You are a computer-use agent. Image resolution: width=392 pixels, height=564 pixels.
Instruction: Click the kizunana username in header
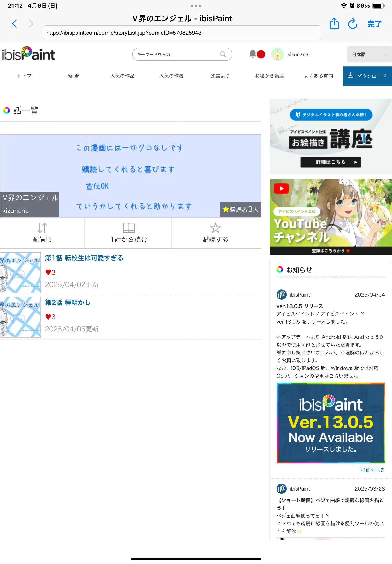(x=298, y=54)
